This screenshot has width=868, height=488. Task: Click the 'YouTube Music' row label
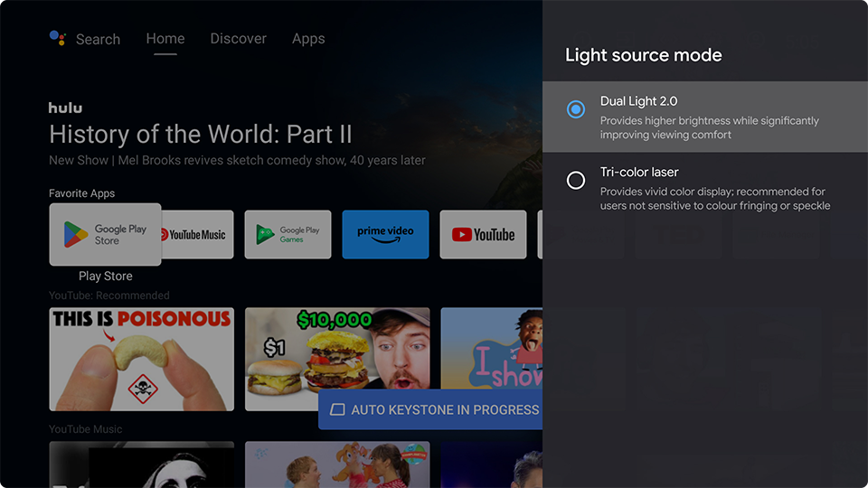(85, 429)
